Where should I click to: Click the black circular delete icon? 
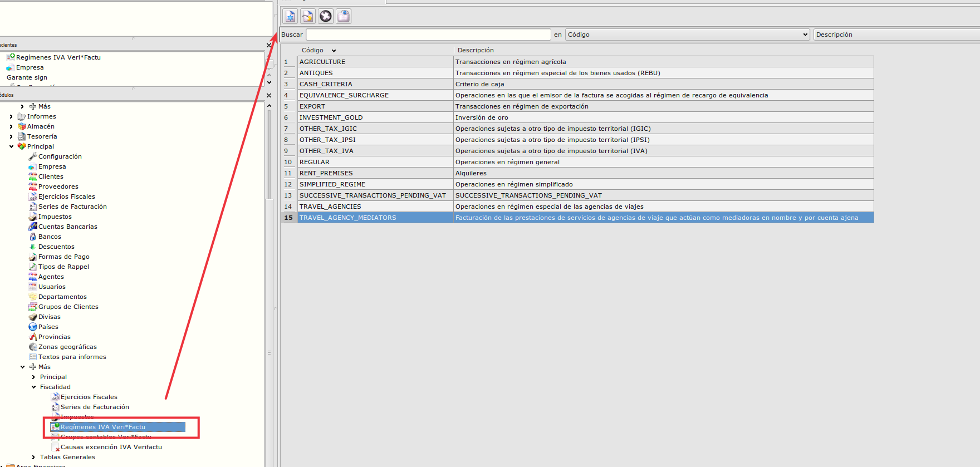pos(326,16)
